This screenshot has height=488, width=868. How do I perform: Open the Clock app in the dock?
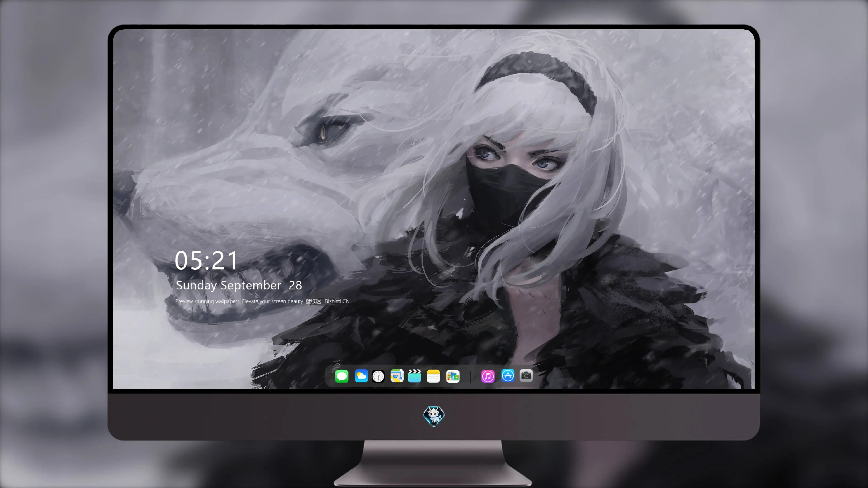coord(378,376)
